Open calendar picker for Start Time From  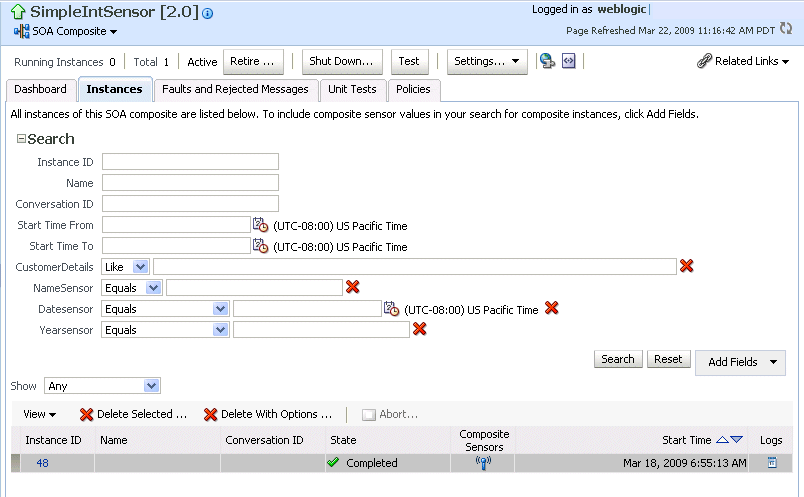(x=260, y=225)
